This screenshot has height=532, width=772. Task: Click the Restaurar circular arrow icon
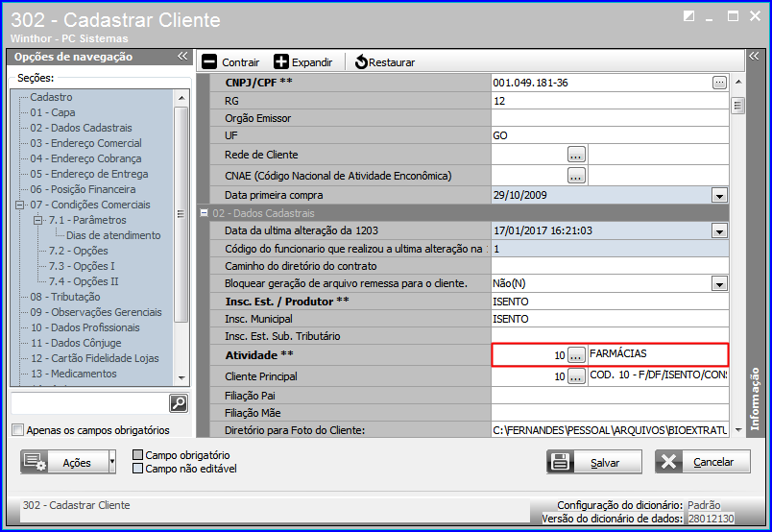click(361, 62)
